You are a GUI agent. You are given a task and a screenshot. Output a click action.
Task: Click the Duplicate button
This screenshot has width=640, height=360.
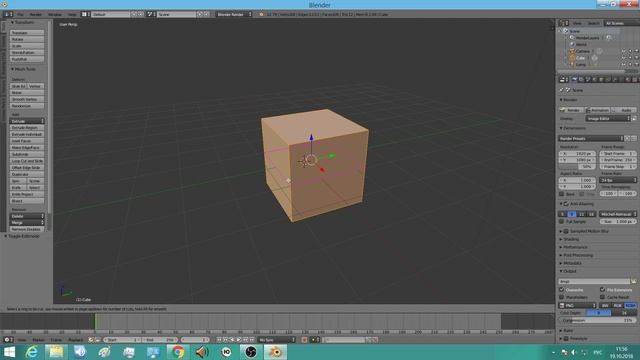pos(27,174)
